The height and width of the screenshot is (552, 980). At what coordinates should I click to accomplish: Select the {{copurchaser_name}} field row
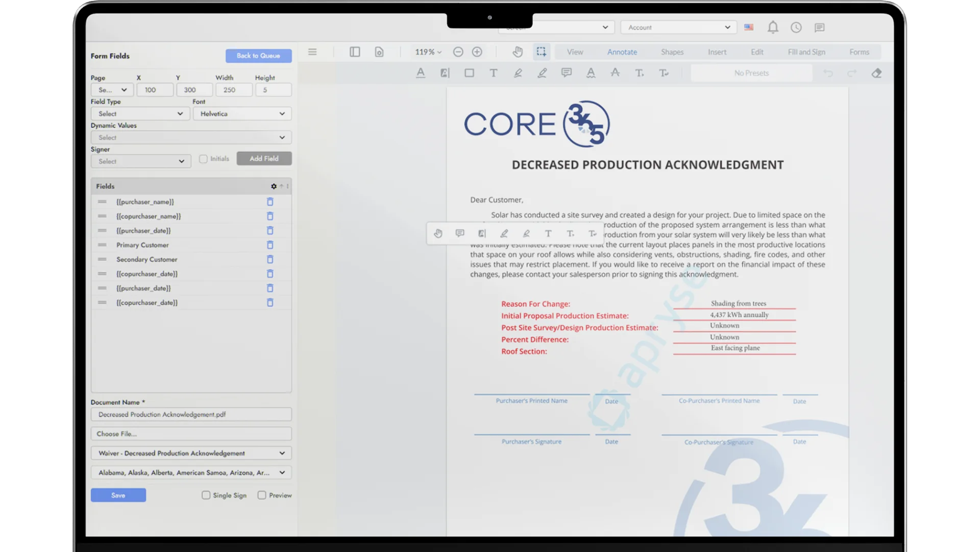[191, 216]
